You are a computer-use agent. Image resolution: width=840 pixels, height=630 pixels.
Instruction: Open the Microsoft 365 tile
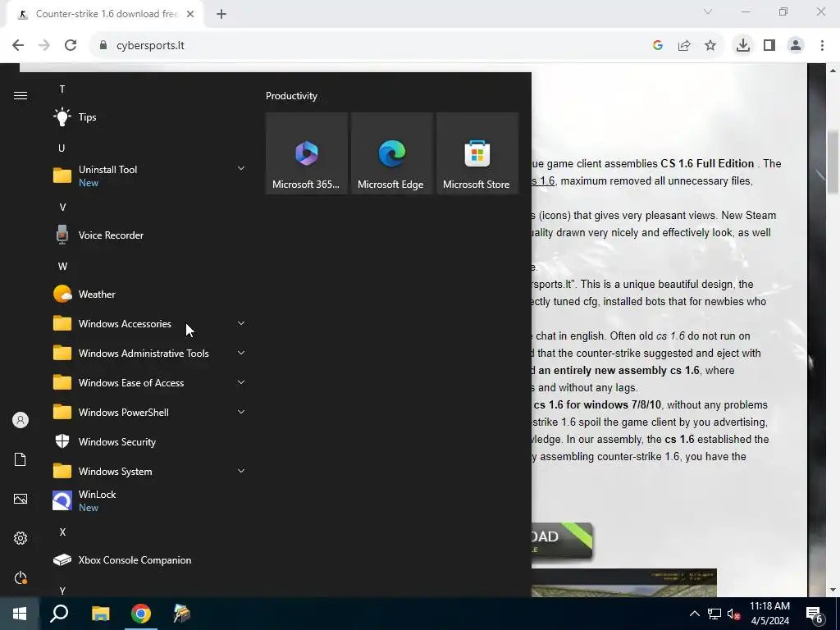(x=307, y=153)
